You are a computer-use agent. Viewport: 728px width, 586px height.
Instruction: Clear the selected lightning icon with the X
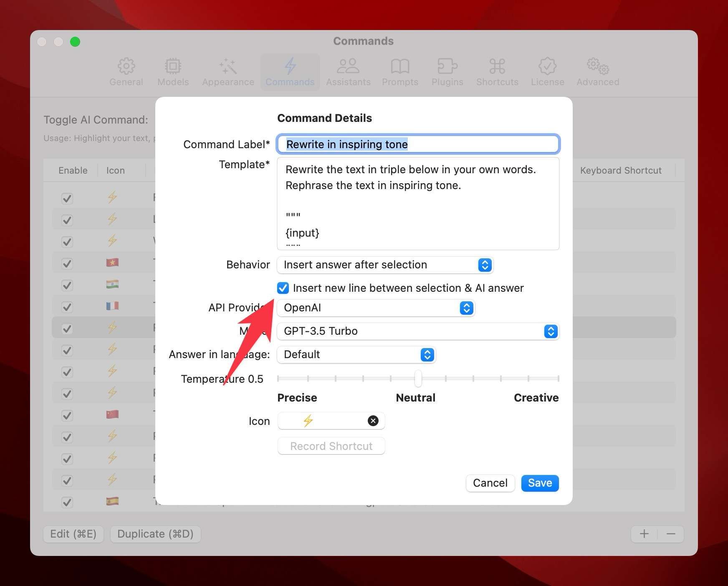[x=373, y=421]
